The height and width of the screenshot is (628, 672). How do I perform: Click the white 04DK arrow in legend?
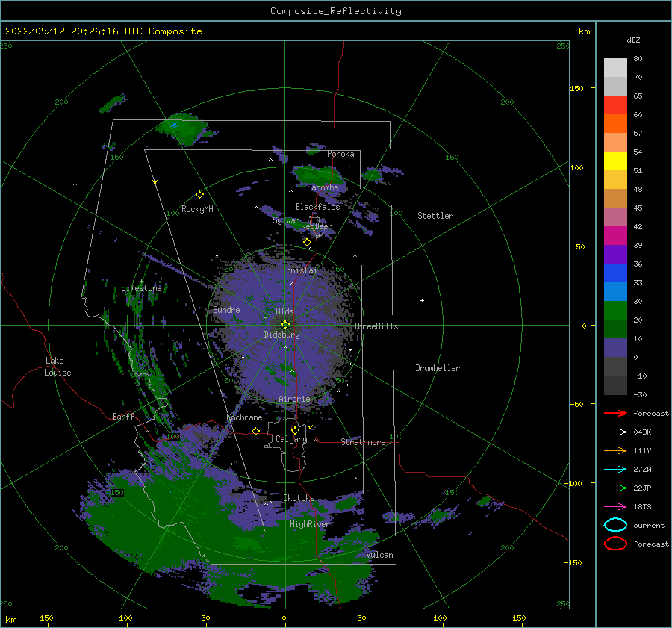(615, 432)
